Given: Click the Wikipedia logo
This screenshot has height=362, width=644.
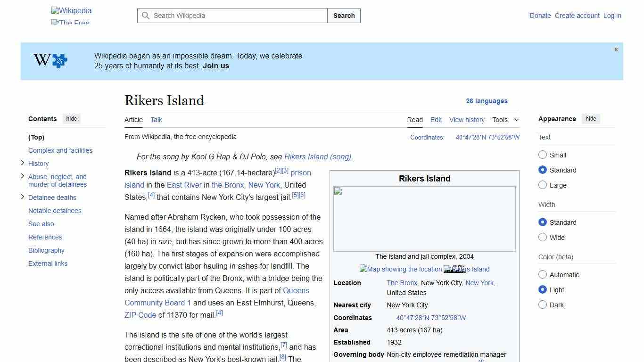Looking at the screenshot, I should click(71, 10).
